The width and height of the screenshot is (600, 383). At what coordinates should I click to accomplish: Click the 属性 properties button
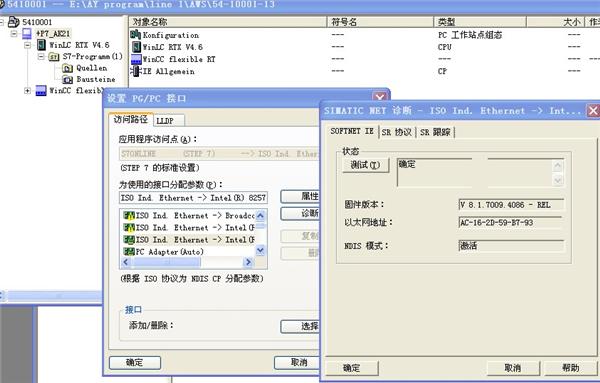point(300,196)
